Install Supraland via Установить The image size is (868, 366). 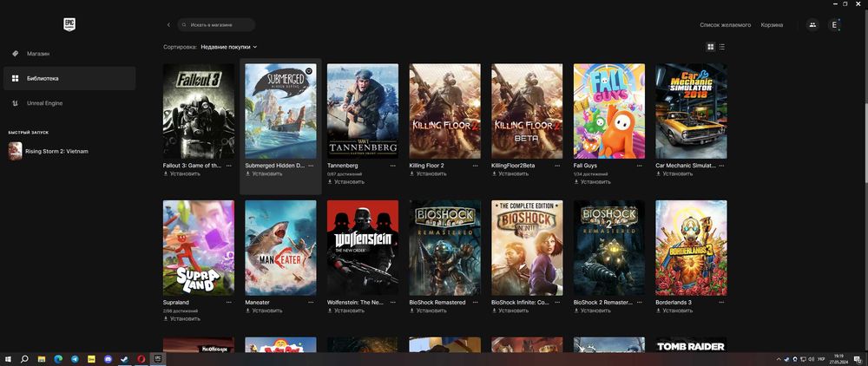181,319
